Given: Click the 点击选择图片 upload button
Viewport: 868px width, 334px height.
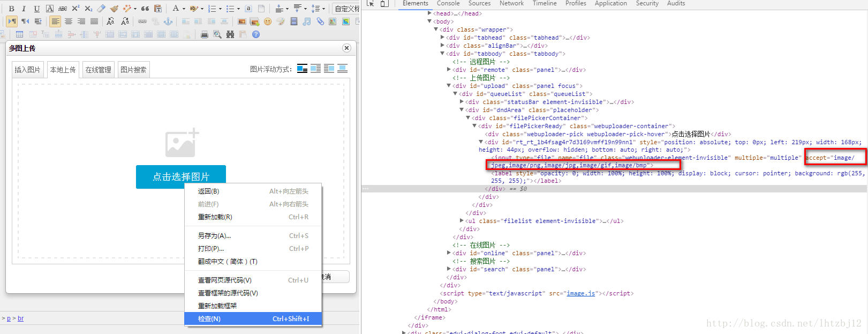Looking at the screenshot, I should point(181,176).
